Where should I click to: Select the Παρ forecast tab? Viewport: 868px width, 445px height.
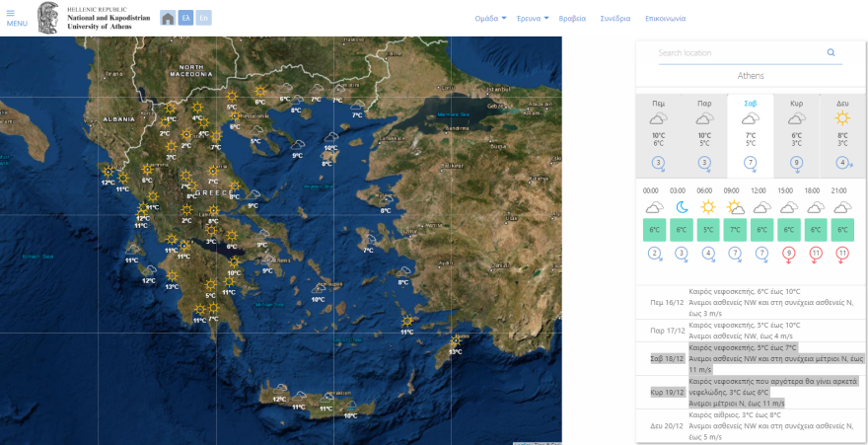point(704,136)
